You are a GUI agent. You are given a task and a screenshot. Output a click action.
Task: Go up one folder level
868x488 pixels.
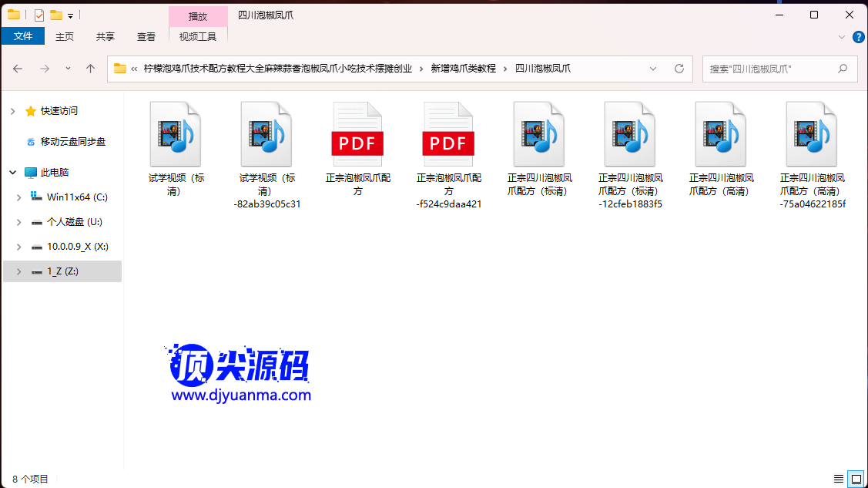coord(90,69)
